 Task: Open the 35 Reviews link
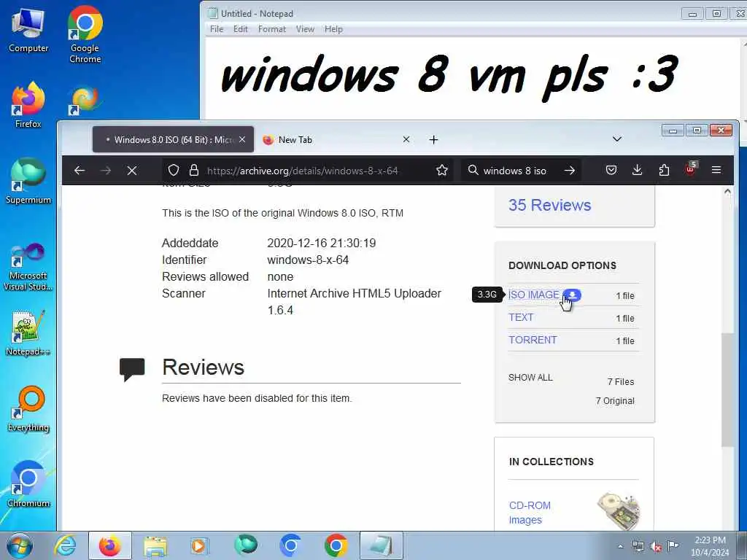pos(549,205)
